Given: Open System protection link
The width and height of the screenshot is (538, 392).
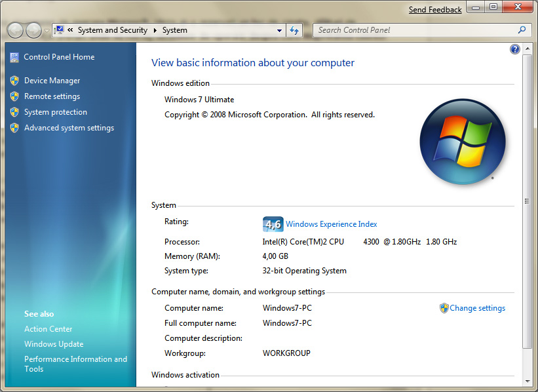Looking at the screenshot, I should click(x=56, y=112).
